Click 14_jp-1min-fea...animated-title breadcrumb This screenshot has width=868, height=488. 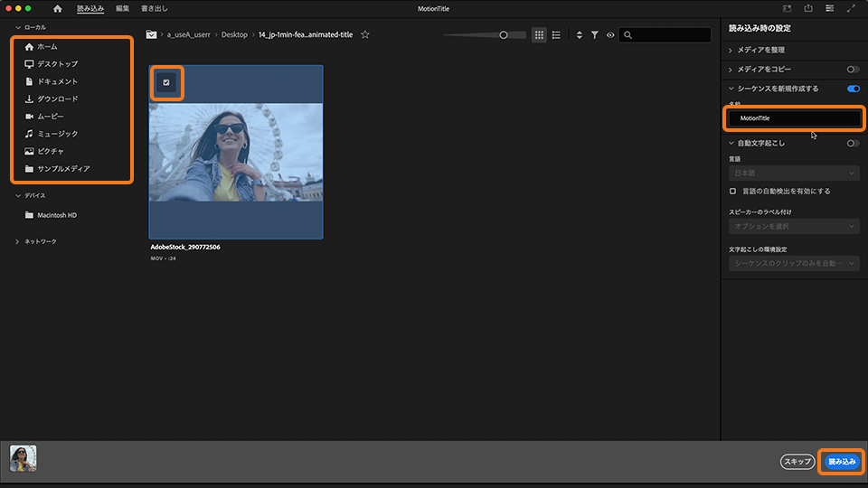click(306, 34)
